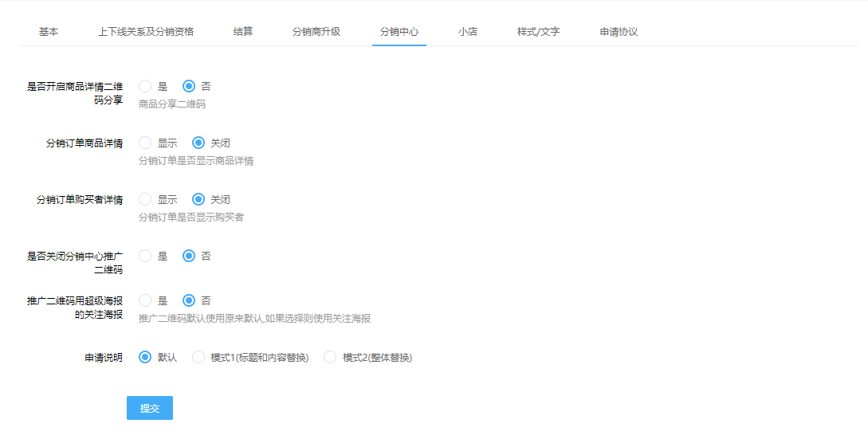Viewport: 868px width, 443px height.
Task: Pick 否 for 推广二维码用超级海报的关注海报
Action: (x=189, y=300)
